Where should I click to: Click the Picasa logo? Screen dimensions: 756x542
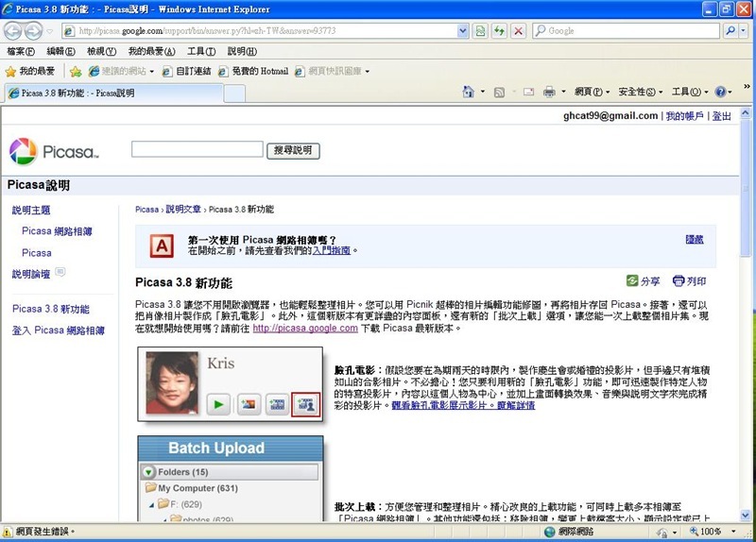tap(53, 151)
